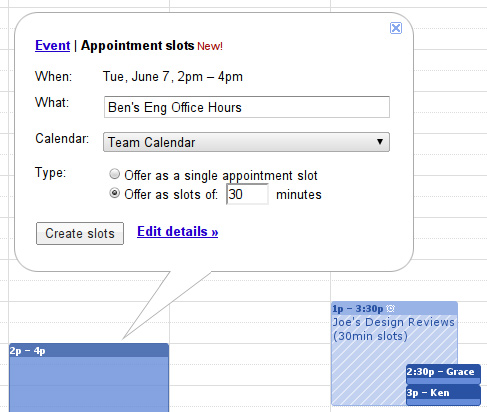Screen dimensions: 487x412
Task: Close the appointment slots popup bubble
Action: (x=396, y=28)
